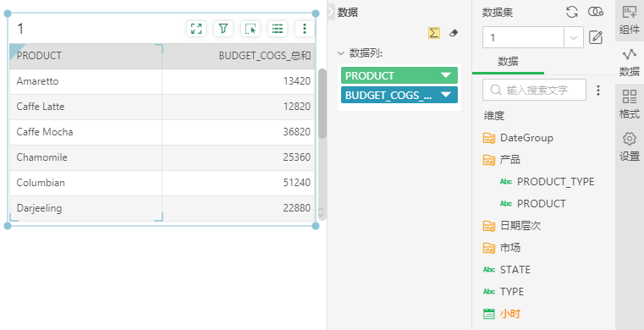
Task: Click the value 22880
Action: coord(296,208)
